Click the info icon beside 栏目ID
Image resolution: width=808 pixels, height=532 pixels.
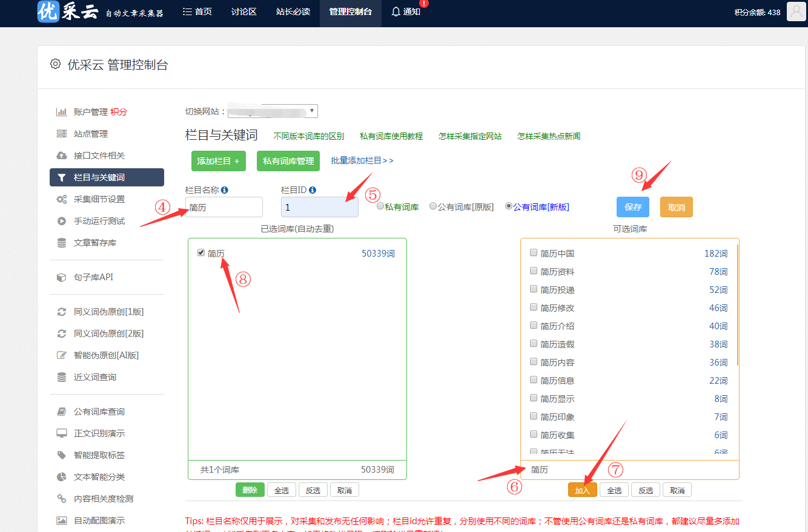(x=313, y=190)
